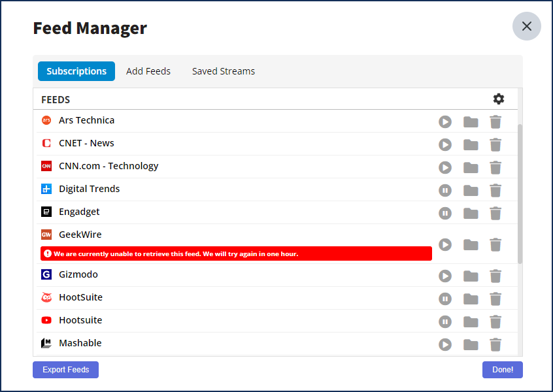Open folder options for GeekWire
This screenshot has width=553, height=392.
[471, 244]
